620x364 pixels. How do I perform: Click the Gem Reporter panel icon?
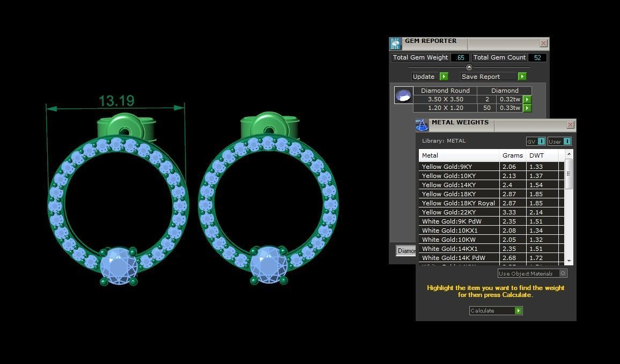pos(395,43)
